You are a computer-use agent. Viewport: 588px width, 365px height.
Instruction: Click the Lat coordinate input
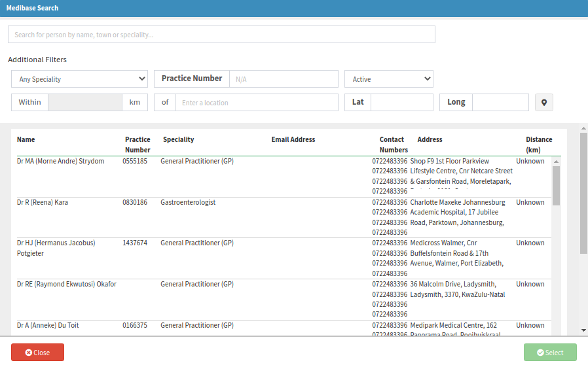point(401,103)
